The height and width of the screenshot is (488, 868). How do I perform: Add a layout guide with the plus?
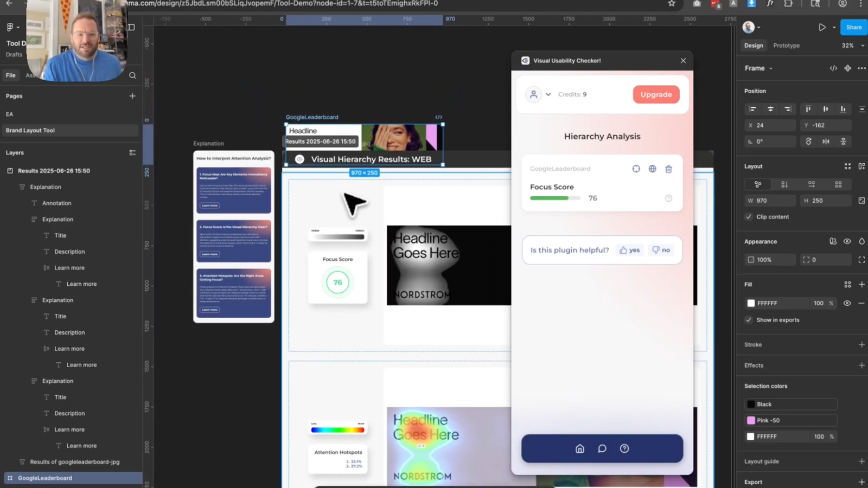tap(861, 461)
